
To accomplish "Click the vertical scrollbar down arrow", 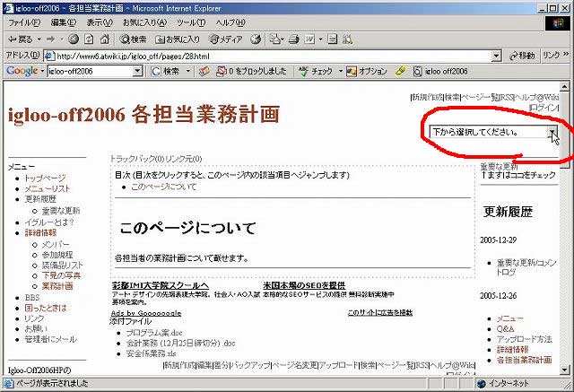I will (x=564, y=370).
